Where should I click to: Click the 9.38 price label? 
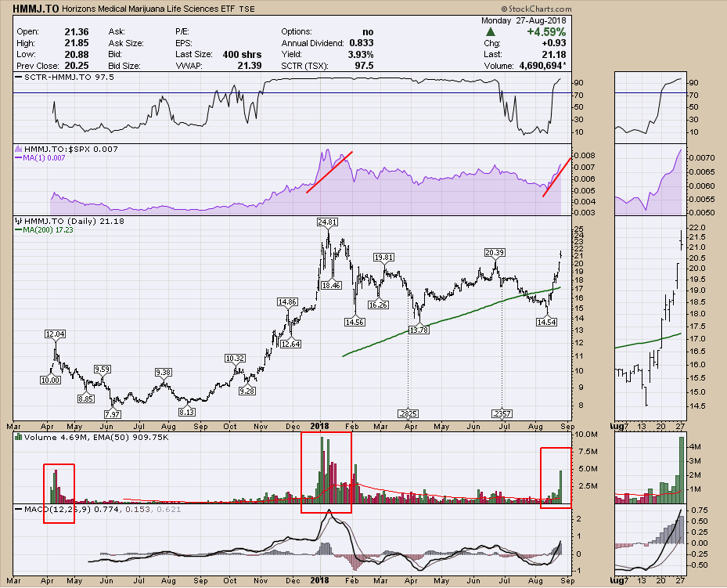(164, 372)
